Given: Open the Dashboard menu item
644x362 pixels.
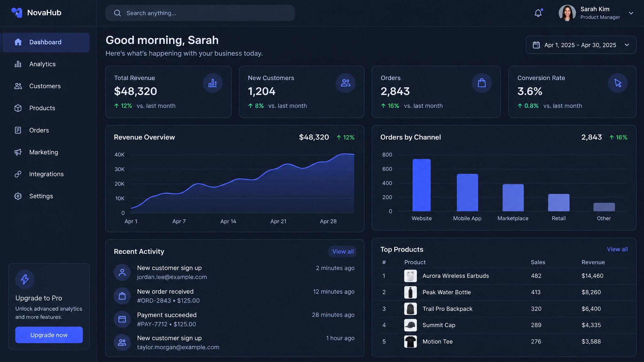Looking at the screenshot, I should [46, 42].
